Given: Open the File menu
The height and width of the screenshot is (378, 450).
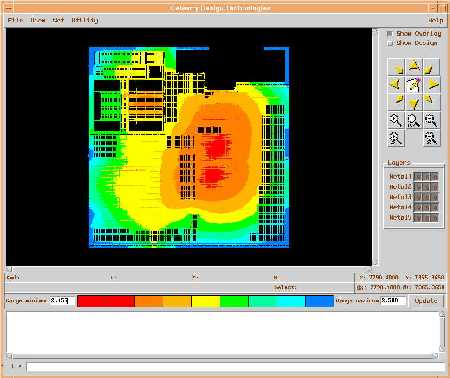Looking at the screenshot, I should [x=15, y=20].
